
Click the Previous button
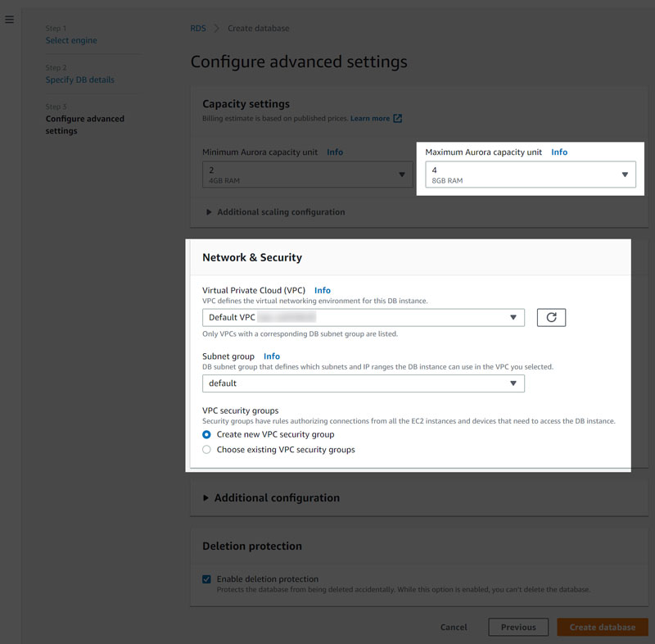[518, 628]
